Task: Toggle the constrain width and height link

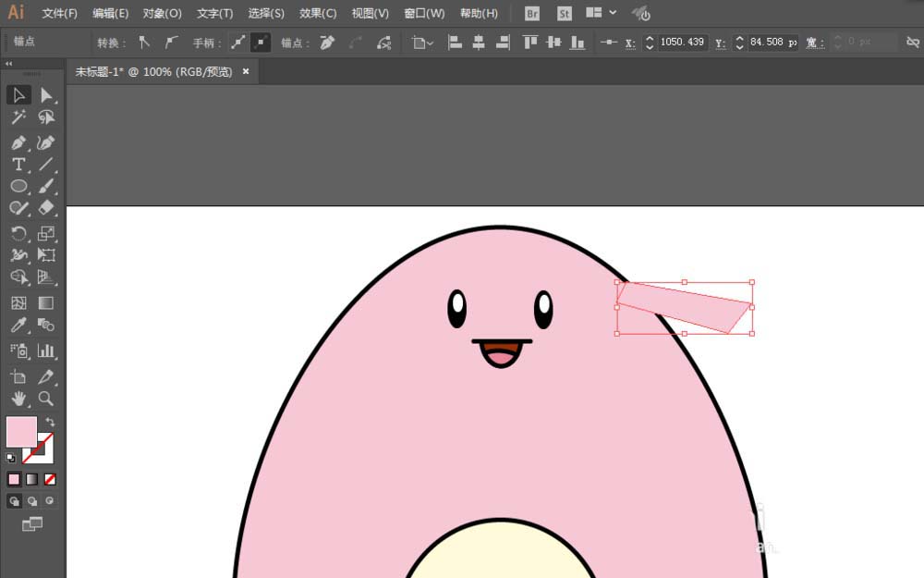Action: tap(913, 42)
